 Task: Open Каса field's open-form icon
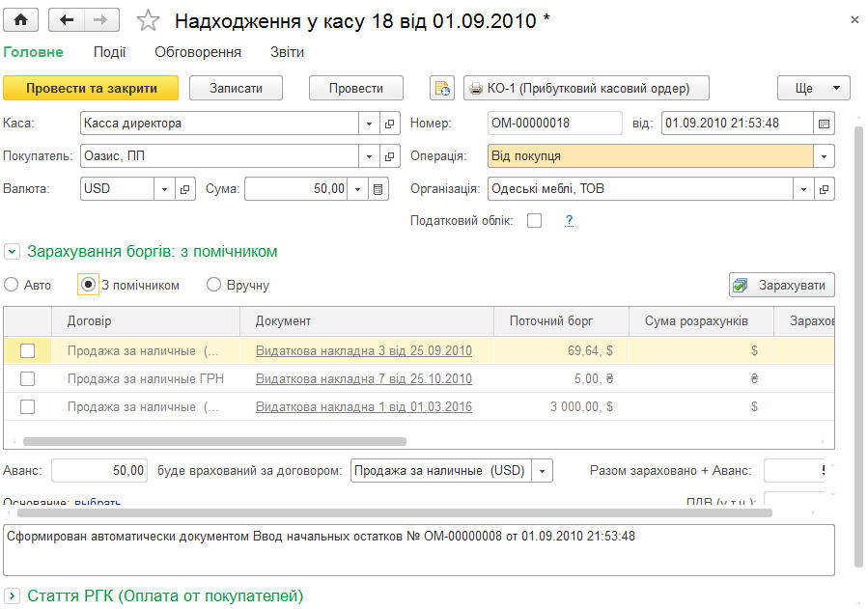coord(390,124)
